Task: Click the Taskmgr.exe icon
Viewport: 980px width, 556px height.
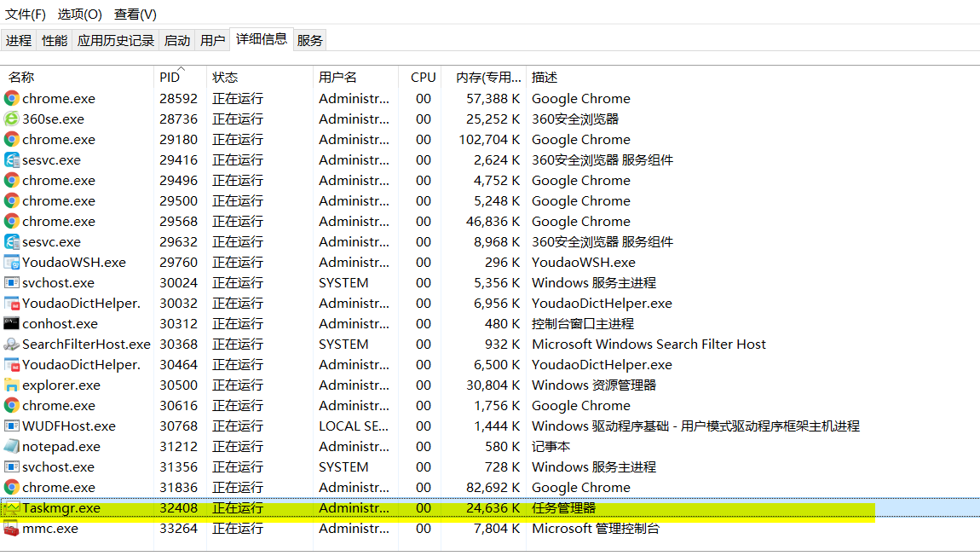Action: pos(11,508)
